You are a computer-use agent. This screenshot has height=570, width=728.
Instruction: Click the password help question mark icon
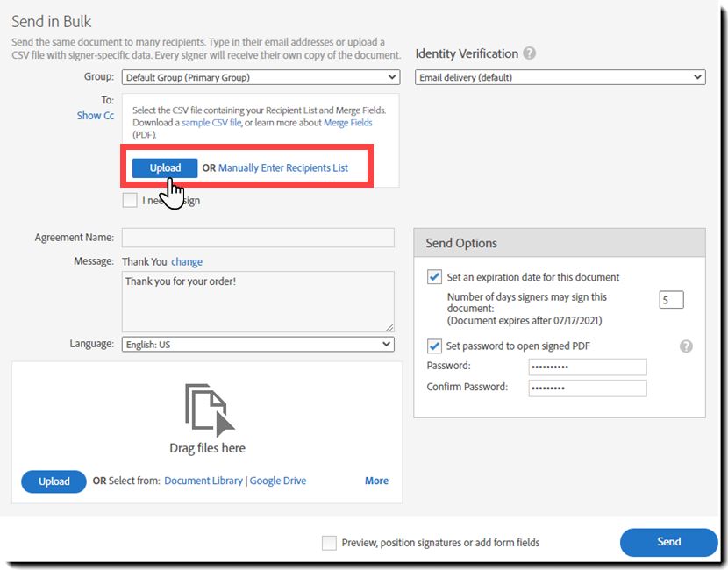[x=686, y=346]
